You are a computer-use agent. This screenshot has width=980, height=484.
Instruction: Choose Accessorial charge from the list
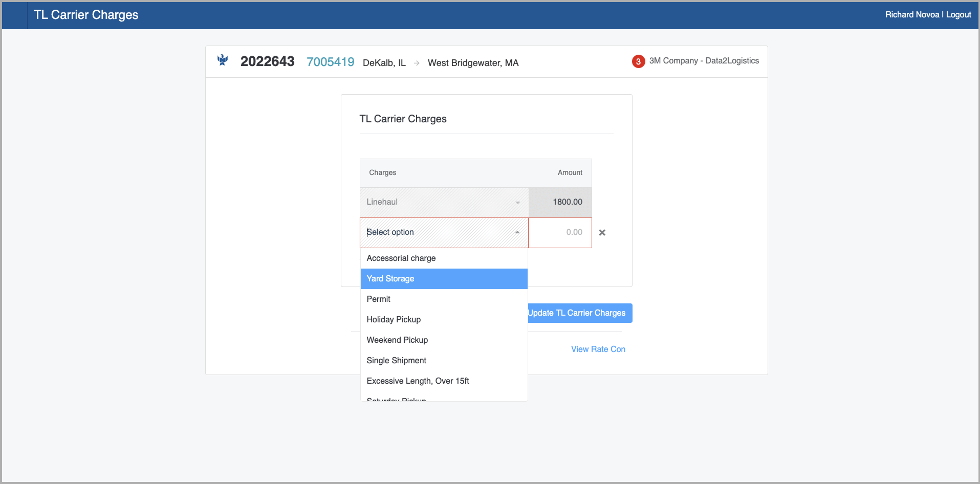point(444,258)
